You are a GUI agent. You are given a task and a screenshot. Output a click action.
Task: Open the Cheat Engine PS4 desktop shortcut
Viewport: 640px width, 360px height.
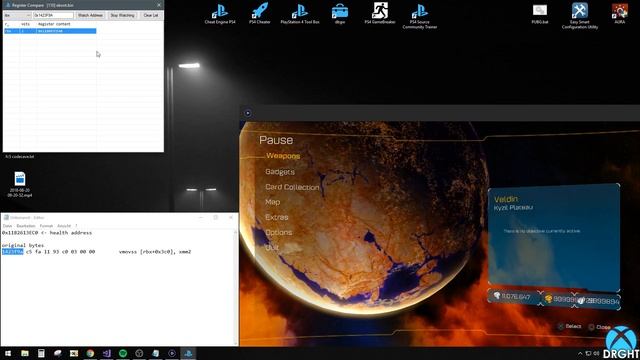coord(220,13)
